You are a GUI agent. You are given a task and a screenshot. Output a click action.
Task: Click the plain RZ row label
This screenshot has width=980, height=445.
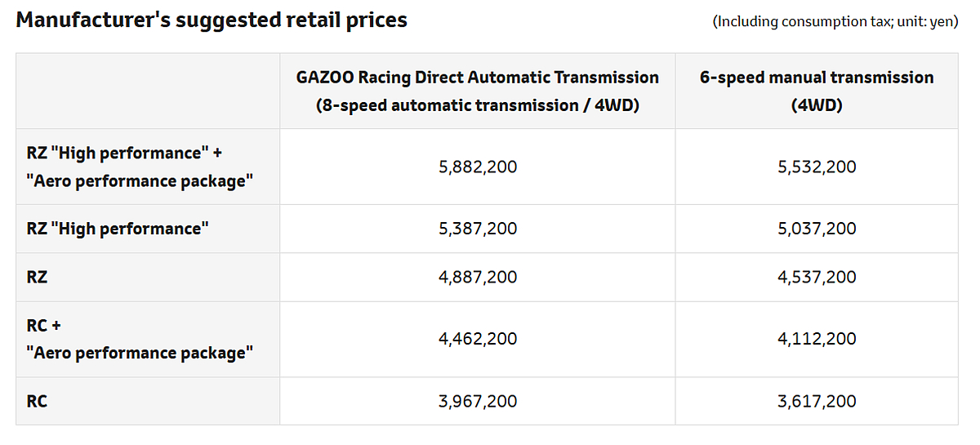[x=38, y=277]
